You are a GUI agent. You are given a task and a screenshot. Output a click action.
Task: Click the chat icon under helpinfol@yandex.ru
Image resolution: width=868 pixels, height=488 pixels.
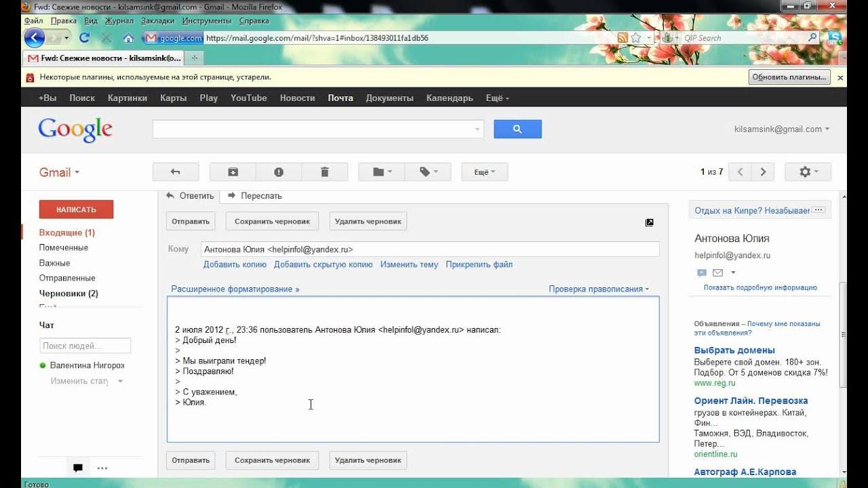tap(701, 273)
